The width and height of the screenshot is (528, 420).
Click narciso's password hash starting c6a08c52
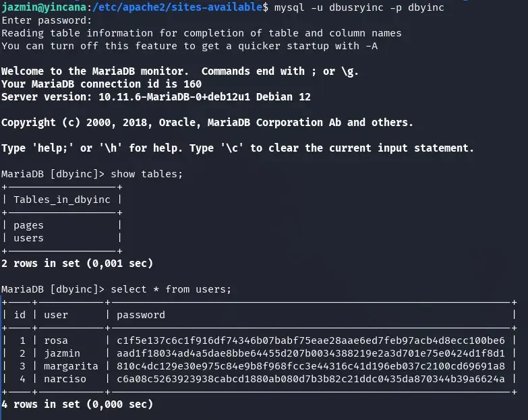coord(311,379)
